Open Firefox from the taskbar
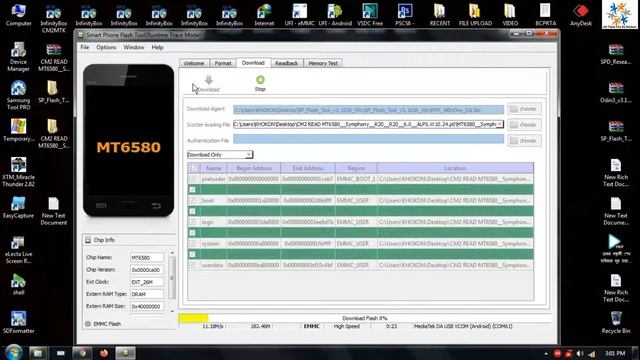Viewport: 640px width, 360px height. pyautogui.click(x=104, y=353)
